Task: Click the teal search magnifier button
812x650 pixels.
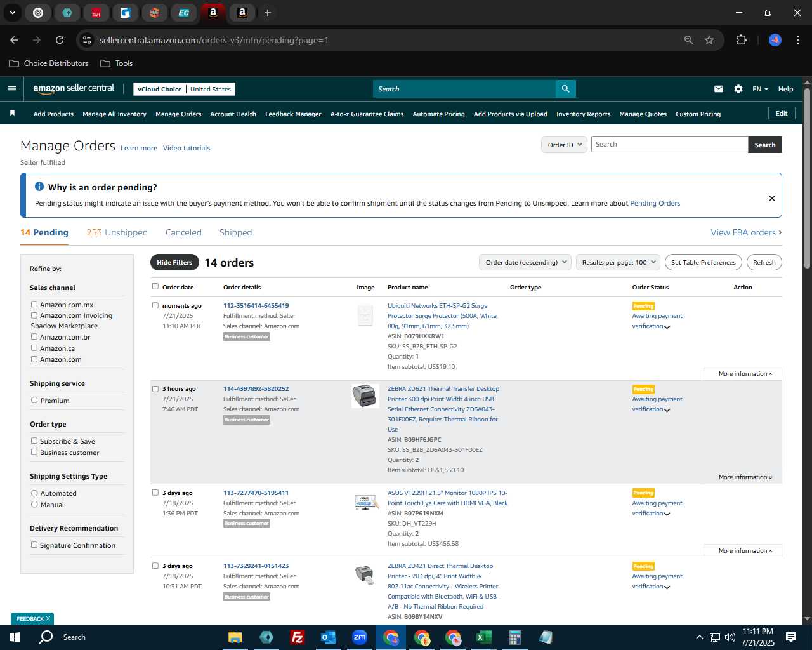Action: [x=565, y=89]
